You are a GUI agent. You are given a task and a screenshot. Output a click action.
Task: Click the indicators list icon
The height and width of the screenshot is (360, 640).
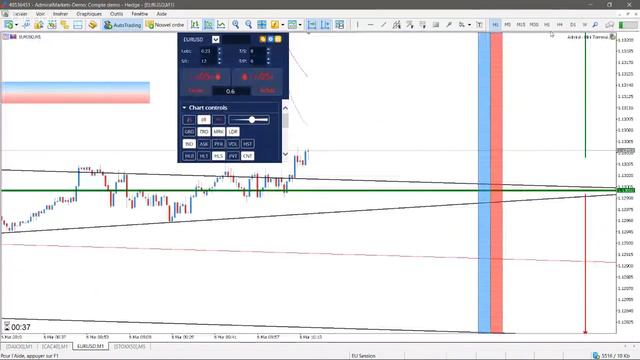click(x=275, y=25)
